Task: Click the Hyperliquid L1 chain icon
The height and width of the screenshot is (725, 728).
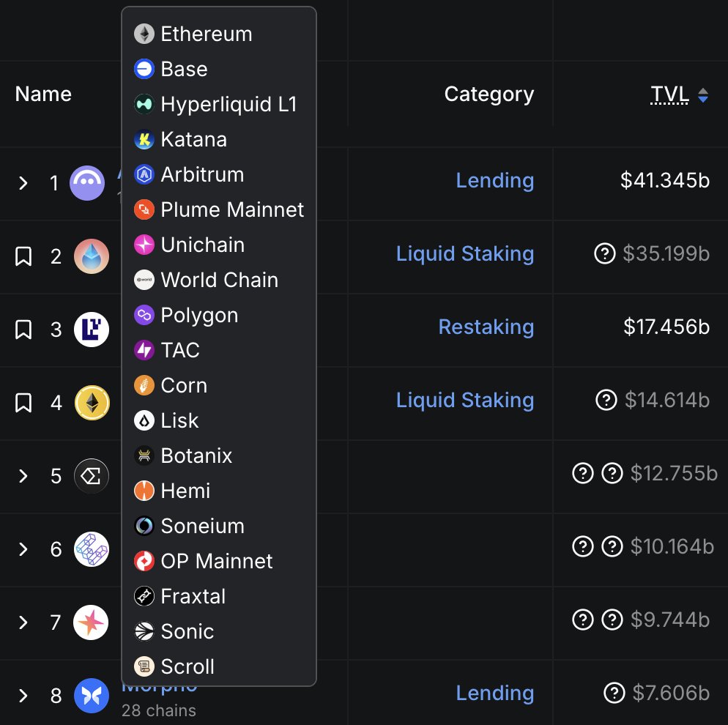Action: (144, 104)
